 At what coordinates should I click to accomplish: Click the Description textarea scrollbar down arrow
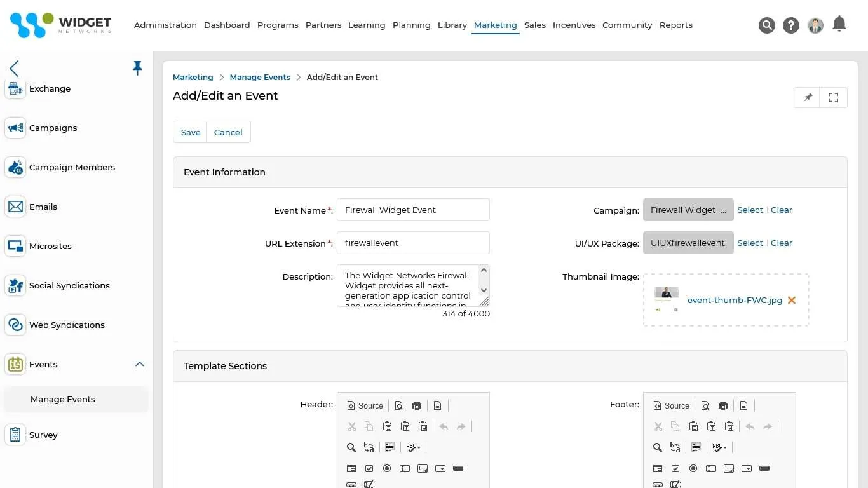484,290
